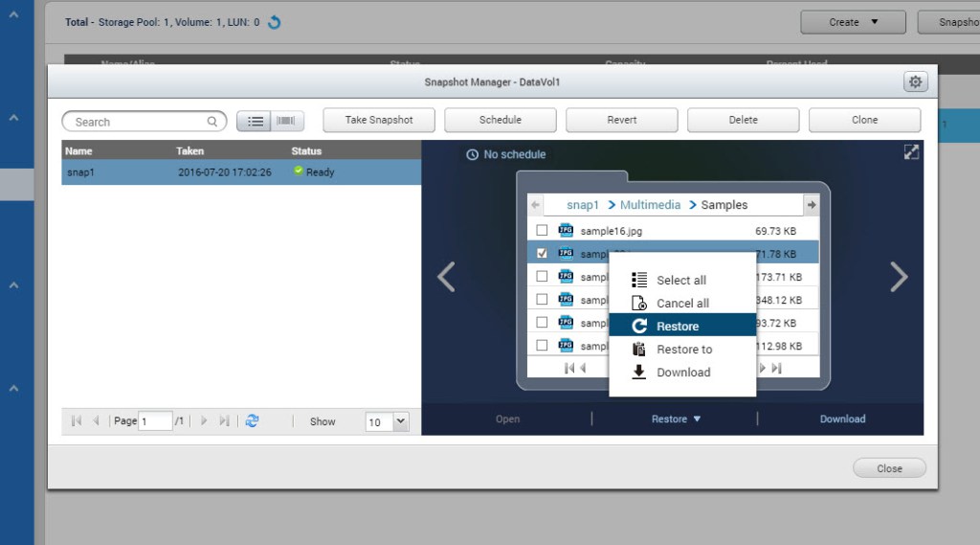Check the sample16.jpg checkbox
The width and height of the screenshot is (980, 545).
coord(542,231)
